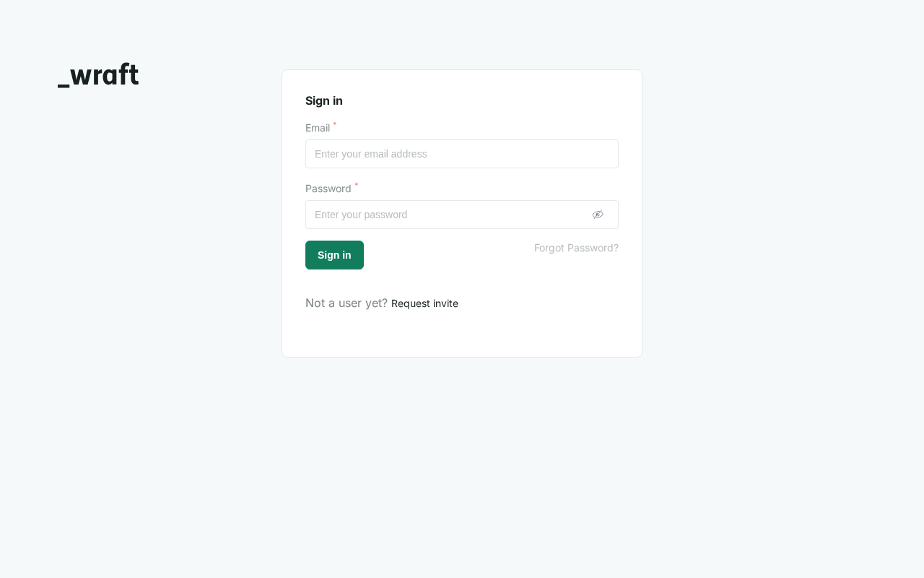Click the Password field label
Image resolution: width=924 pixels, height=578 pixels.
tap(328, 189)
